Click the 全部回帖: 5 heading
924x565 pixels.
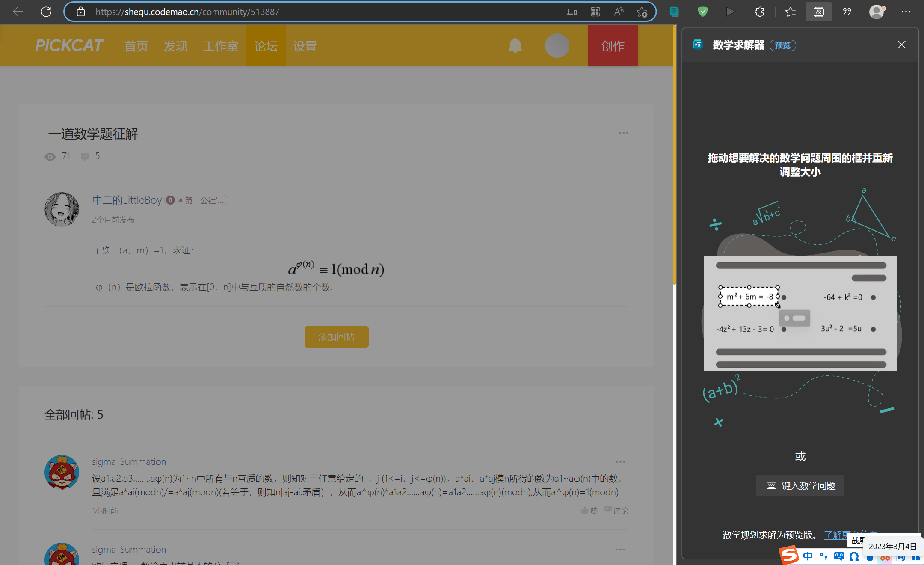pyautogui.click(x=74, y=414)
